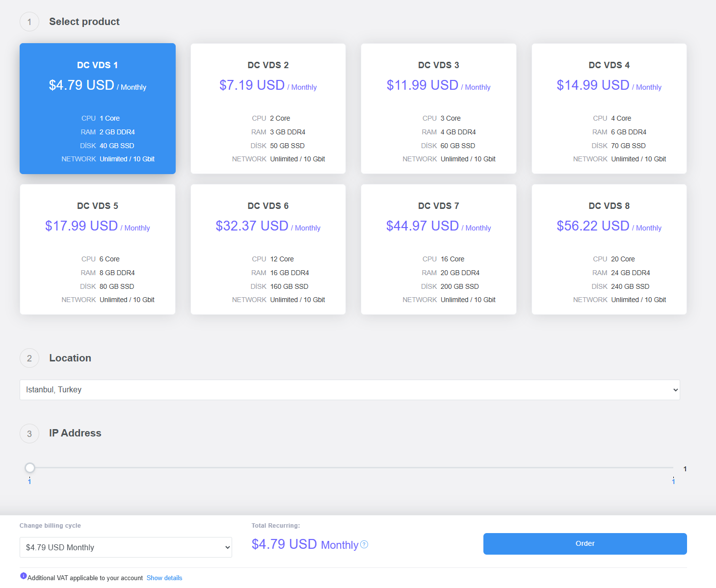Click step 1 circle beside Select product
716x588 pixels.
pos(29,22)
